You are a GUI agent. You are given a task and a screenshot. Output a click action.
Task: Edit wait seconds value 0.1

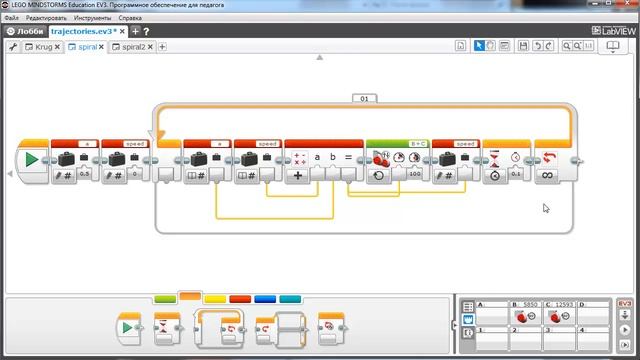(x=516, y=174)
